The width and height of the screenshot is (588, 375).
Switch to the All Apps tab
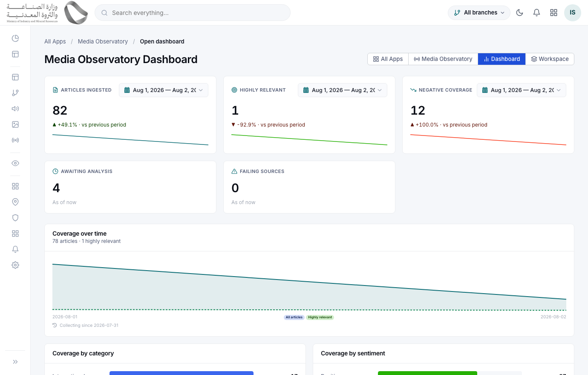coord(388,59)
